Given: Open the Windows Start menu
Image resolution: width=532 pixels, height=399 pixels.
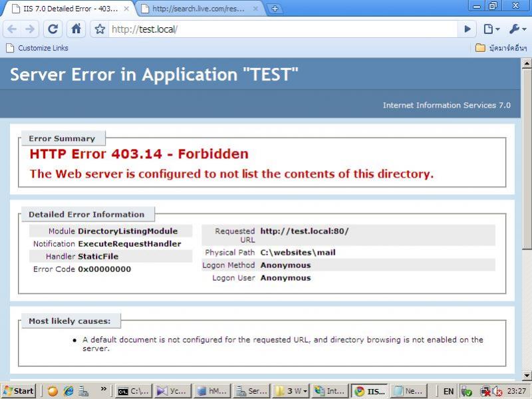Looking at the screenshot, I should 19,391.
